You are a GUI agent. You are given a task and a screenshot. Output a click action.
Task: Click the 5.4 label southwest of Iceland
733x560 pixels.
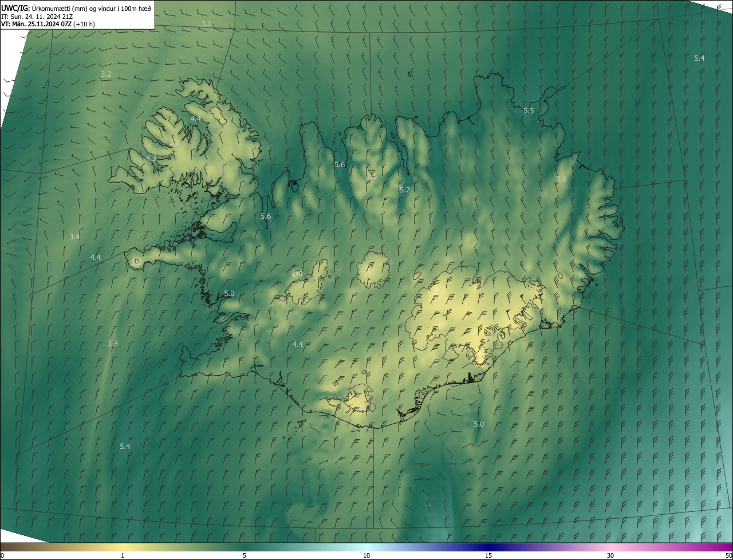125,446
